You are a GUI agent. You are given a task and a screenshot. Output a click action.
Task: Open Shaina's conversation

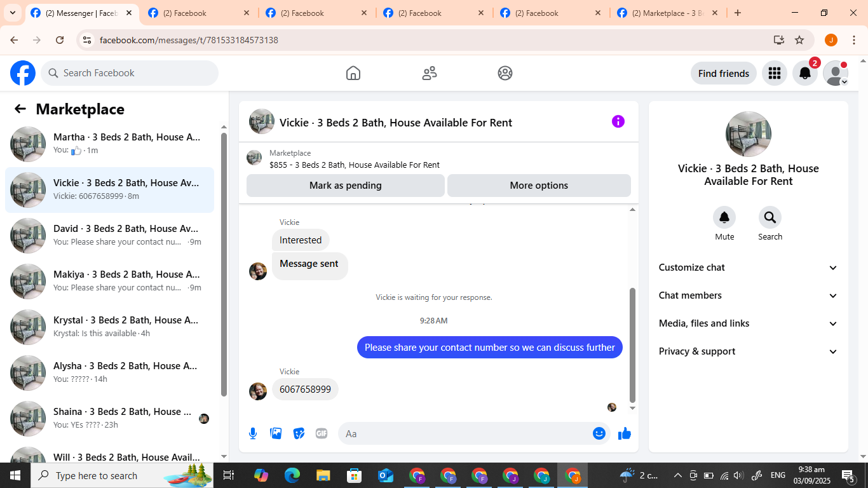pos(109,419)
